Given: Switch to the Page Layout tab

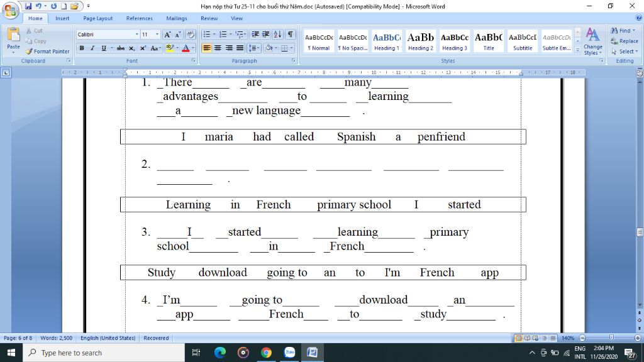Looking at the screenshot, I should click(x=97, y=18).
